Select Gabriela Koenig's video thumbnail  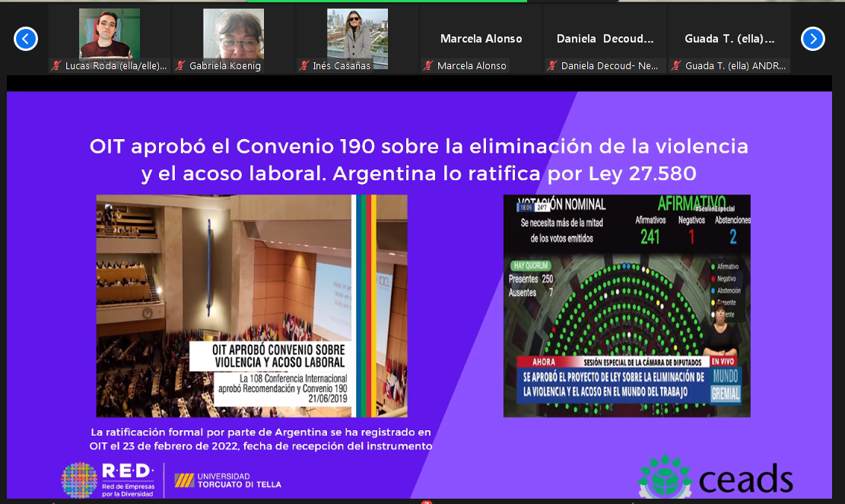pyautogui.click(x=233, y=33)
